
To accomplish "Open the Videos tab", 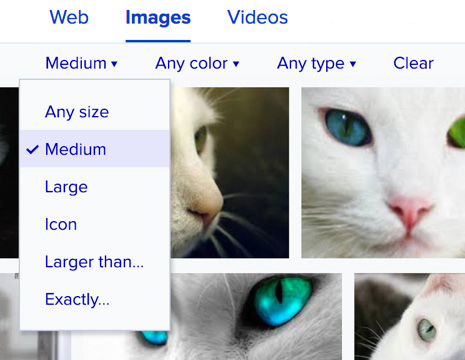I will [257, 17].
